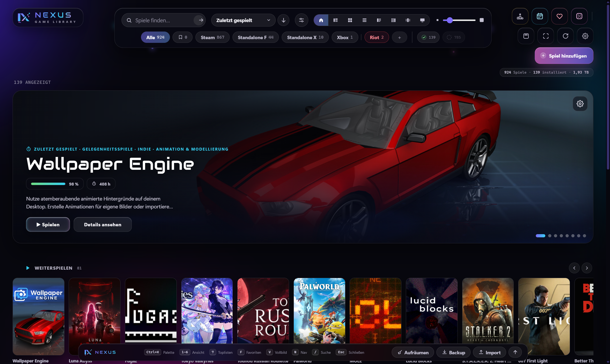The width and height of the screenshot is (610, 364).
Task: Select the compact grid view icon
Action: (393, 20)
